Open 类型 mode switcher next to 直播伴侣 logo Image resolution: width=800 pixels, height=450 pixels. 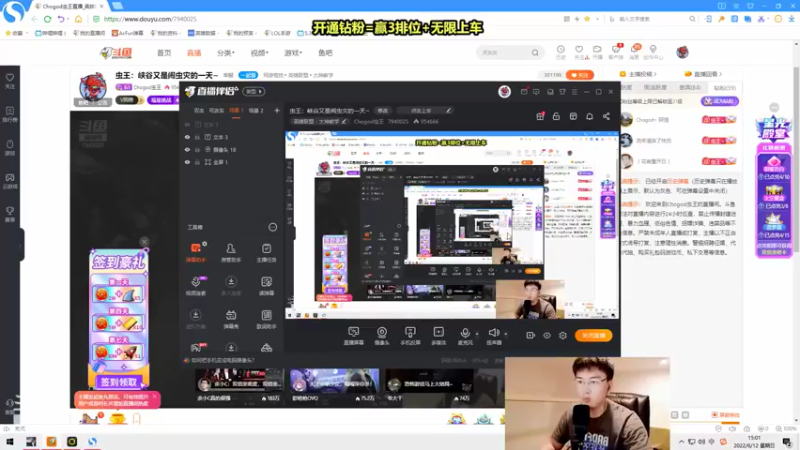[254, 92]
